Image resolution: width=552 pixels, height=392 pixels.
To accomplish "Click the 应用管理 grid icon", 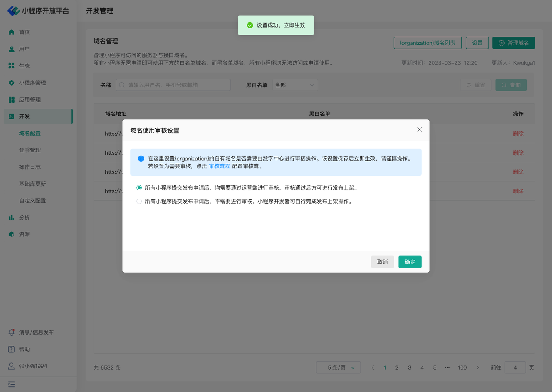I will (12, 100).
